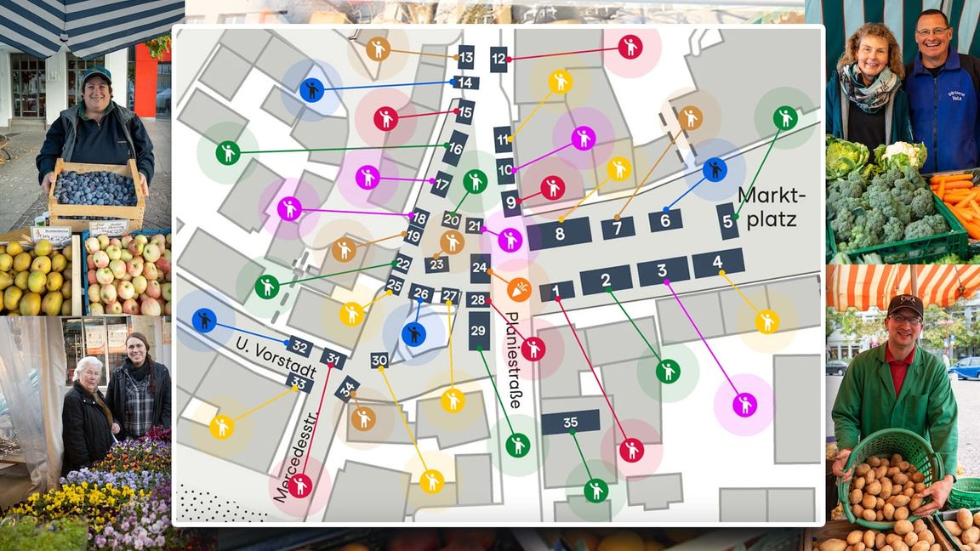The image size is (980, 551).
Task: Click the yellow person marker connected to stall 4
Action: tap(766, 321)
